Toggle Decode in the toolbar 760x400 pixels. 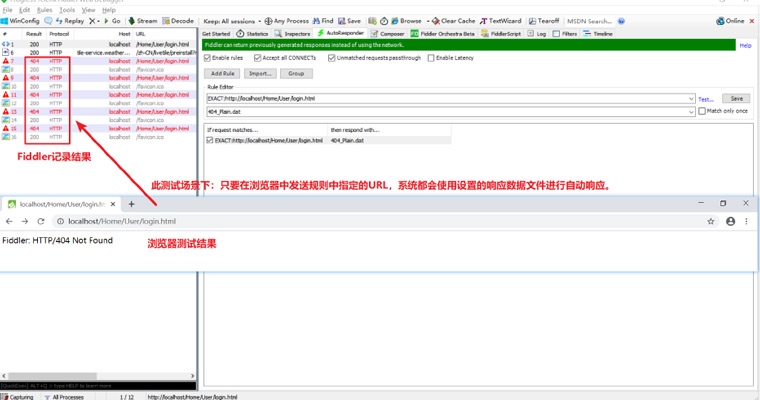[178, 21]
